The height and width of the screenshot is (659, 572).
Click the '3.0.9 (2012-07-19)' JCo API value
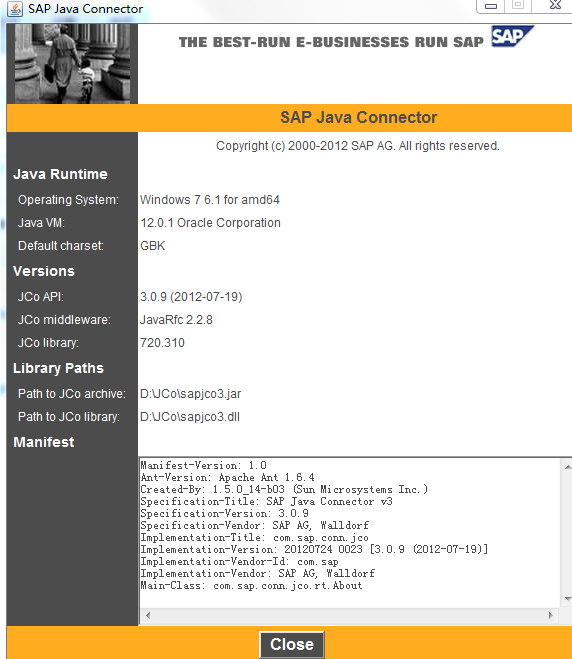[x=191, y=297]
